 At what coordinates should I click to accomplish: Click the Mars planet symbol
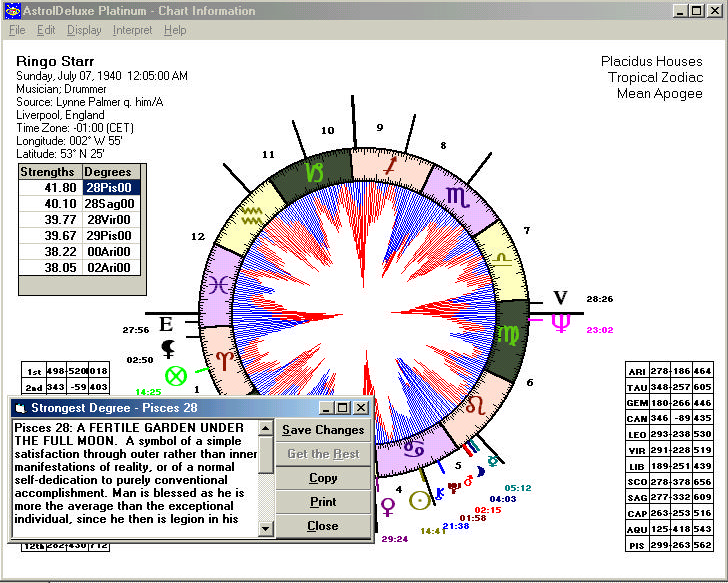[x=468, y=480]
